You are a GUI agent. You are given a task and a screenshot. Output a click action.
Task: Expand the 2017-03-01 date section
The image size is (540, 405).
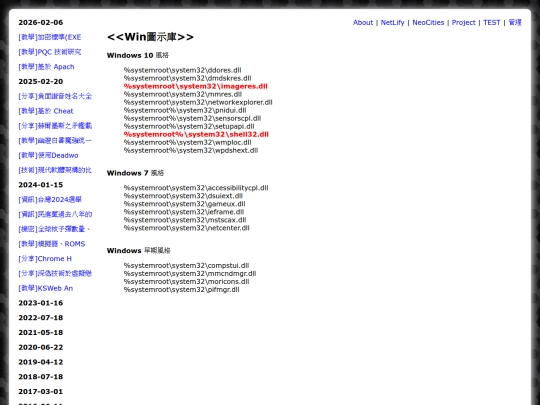41,392
